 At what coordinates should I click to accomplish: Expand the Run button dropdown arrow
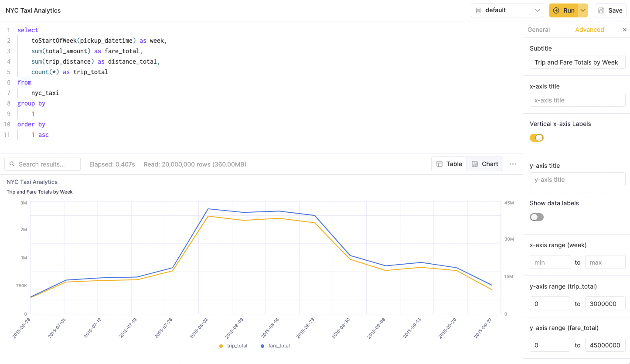point(583,10)
